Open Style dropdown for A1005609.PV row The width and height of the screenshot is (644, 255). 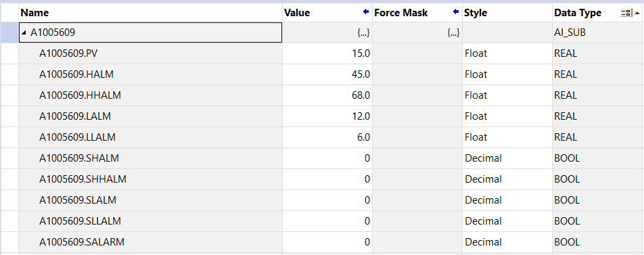click(507, 53)
